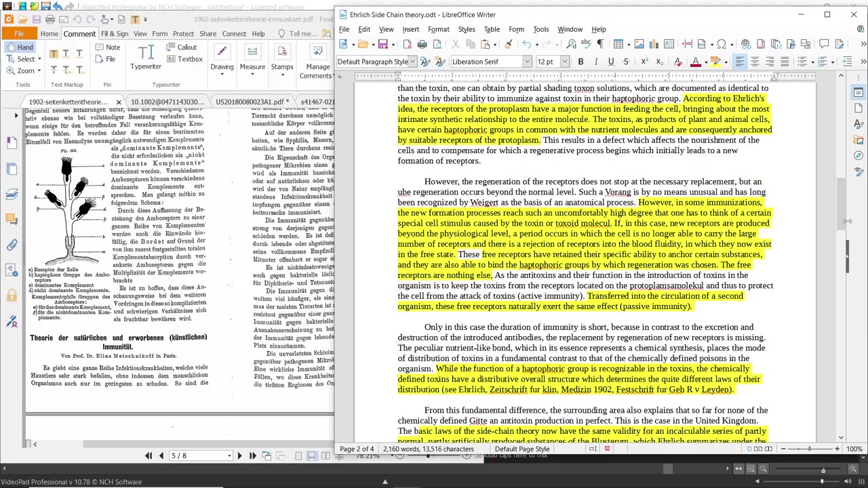Viewport: 868px width, 488px height.
Task: Enable Foxit continuous page view icon
Action: pos(312,455)
